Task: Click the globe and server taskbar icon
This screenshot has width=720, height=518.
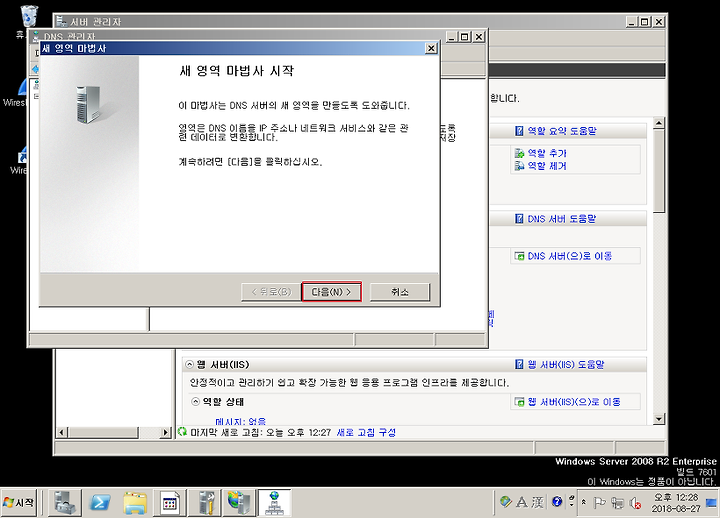Action: [239, 502]
